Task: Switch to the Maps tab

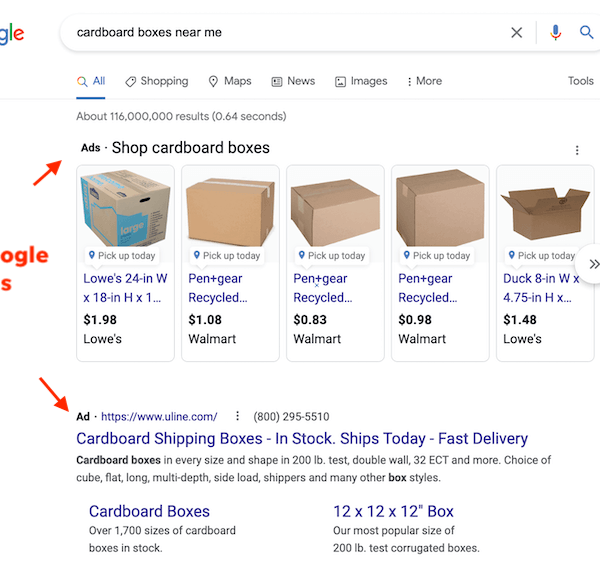Action: tap(229, 81)
